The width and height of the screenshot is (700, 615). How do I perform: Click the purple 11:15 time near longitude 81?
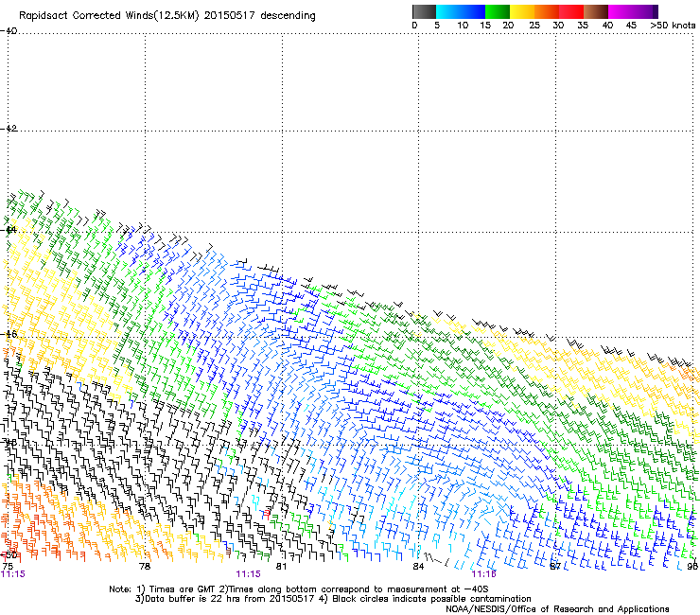click(248, 574)
